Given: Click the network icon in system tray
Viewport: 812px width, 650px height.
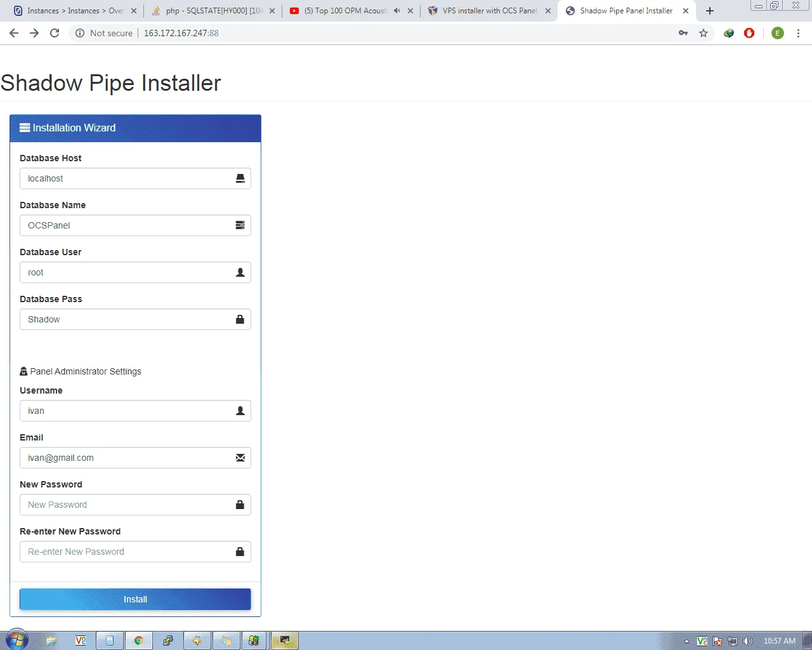Looking at the screenshot, I should [733, 641].
